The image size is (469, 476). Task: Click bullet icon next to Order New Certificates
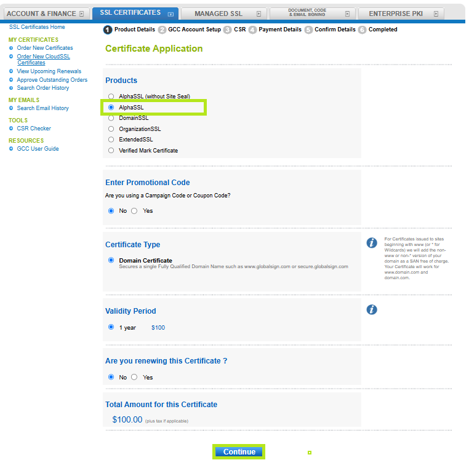11,48
